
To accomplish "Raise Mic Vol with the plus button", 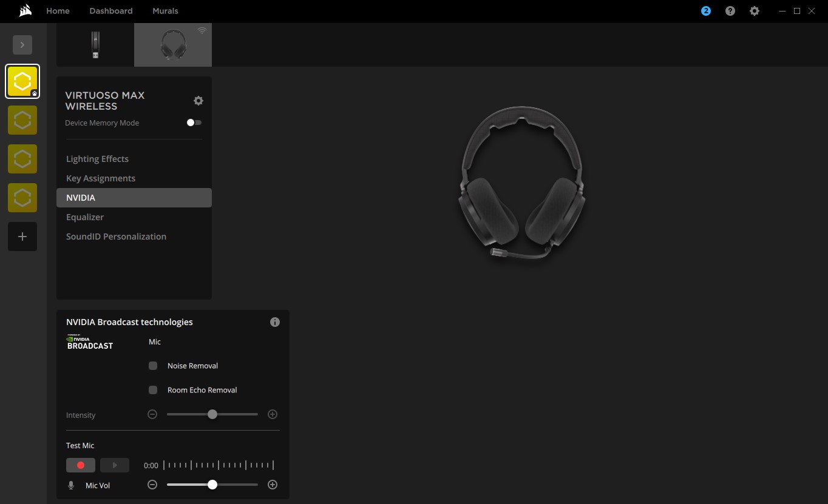I will (273, 485).
